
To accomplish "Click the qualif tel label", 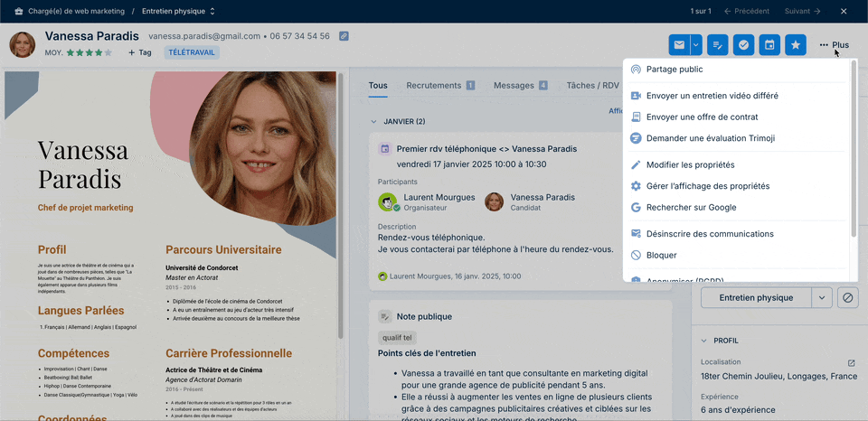I will coord(398,338).
